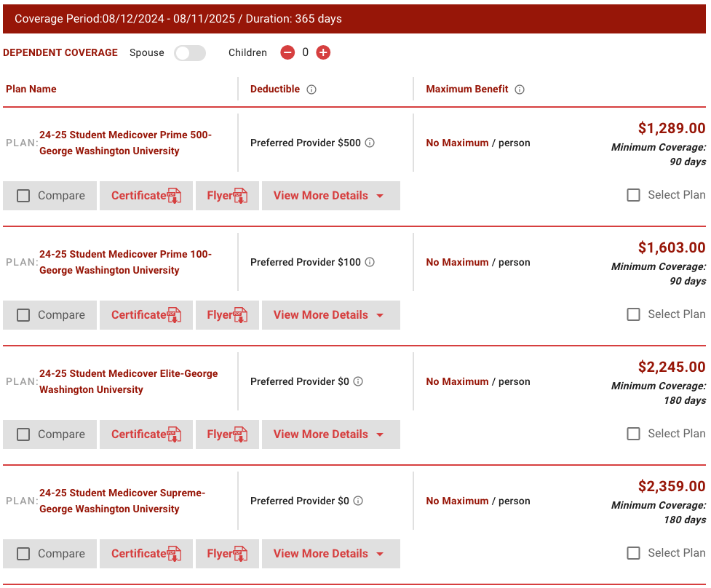Expand View More Details for Elite plan
Viewport: 711px width, 588px height.
coord(331,434)
